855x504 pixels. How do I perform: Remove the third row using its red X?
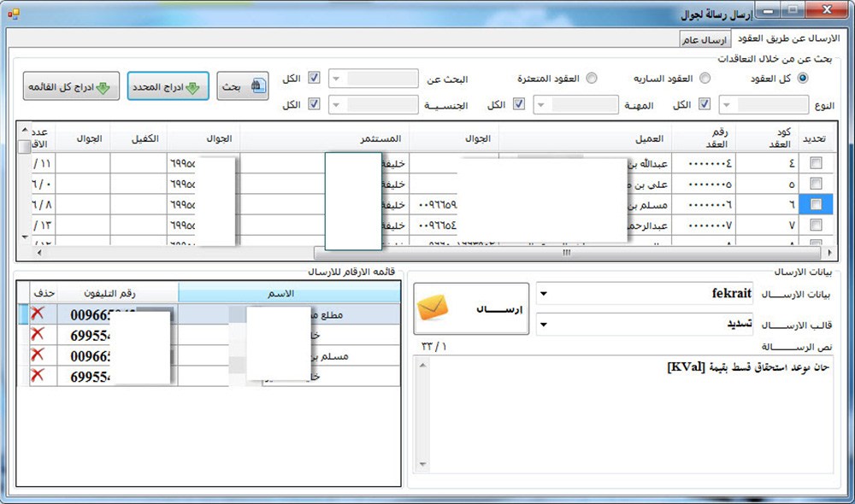point(37,355)
